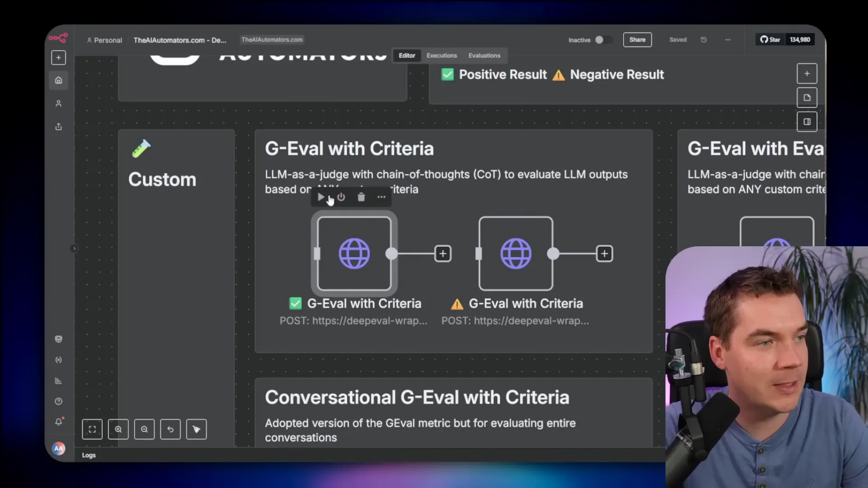The width and height of the screenshot is (868, 488).
Task: Click the Negative Result legend text
Action: coord(617,75)
